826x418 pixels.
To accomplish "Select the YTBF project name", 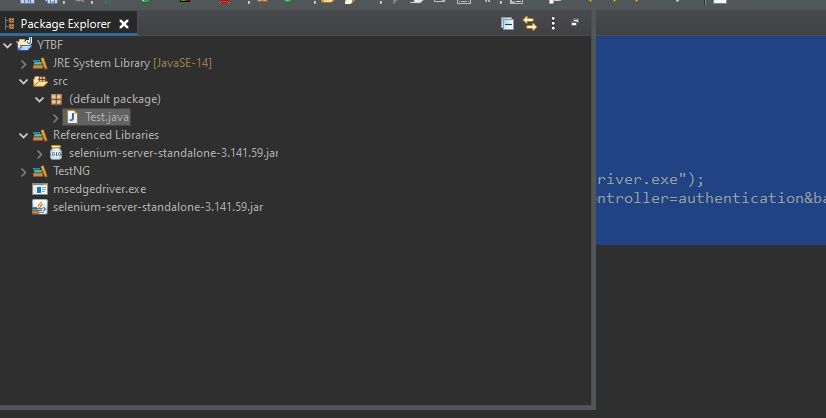I will 50,45.
